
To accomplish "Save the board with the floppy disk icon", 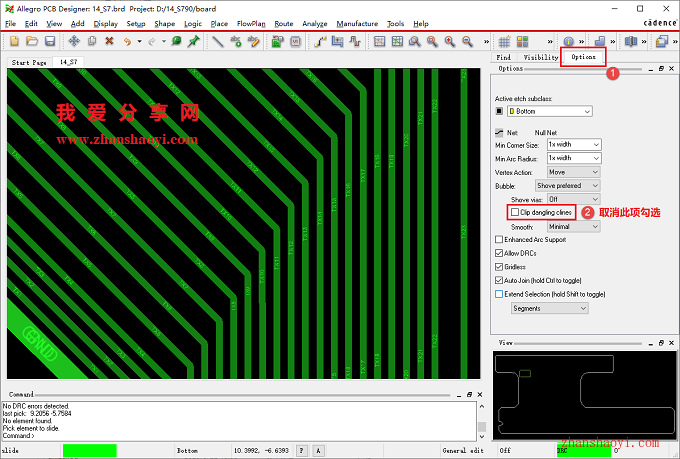I will [50, 41].
